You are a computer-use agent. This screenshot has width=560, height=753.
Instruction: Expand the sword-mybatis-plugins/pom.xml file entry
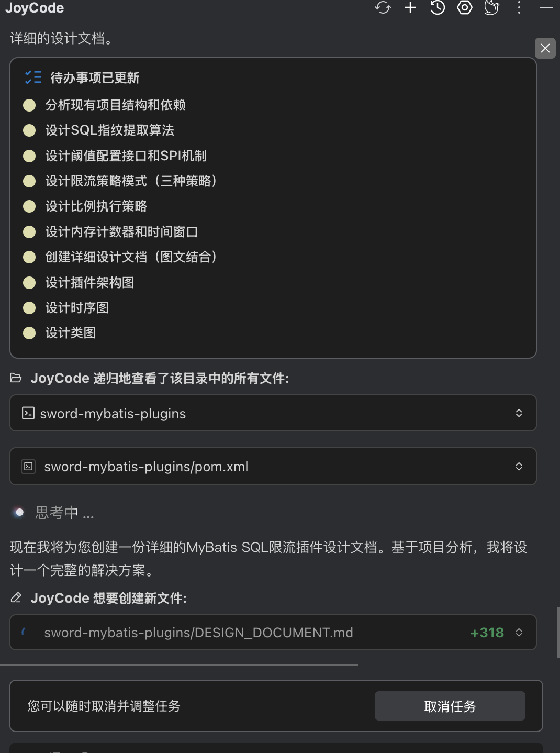[519, 467]
